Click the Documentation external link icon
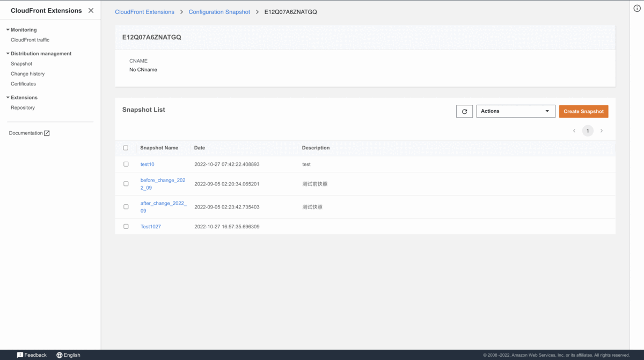 [47, 133]
